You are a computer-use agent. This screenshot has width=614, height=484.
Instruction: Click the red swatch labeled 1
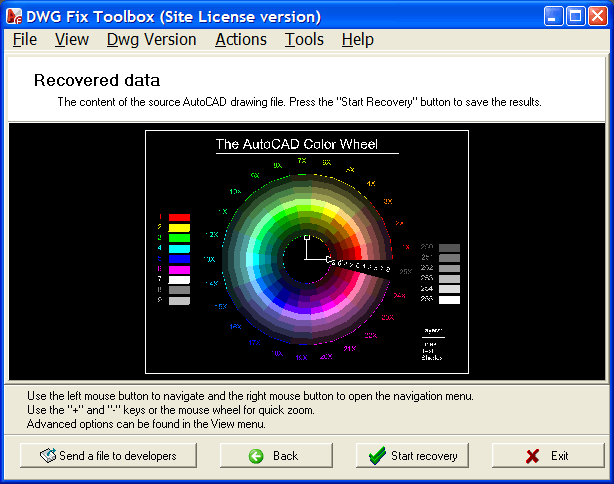[179, 217]
